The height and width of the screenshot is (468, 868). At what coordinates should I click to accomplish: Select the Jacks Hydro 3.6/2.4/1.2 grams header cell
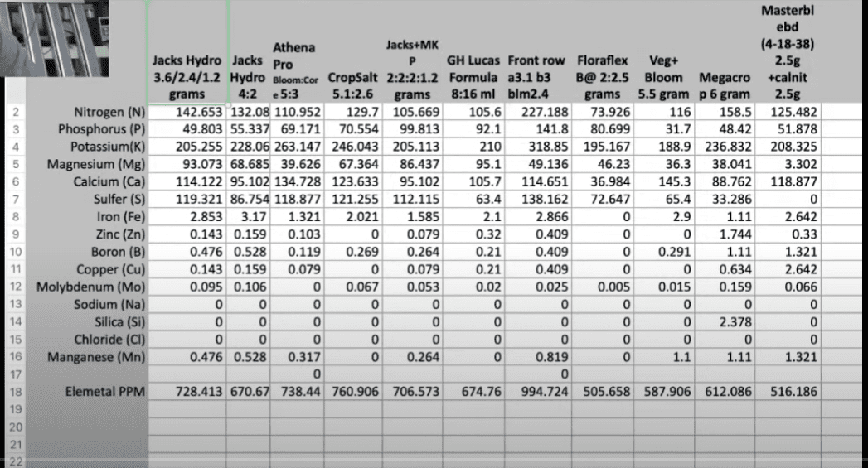[187, 51]
